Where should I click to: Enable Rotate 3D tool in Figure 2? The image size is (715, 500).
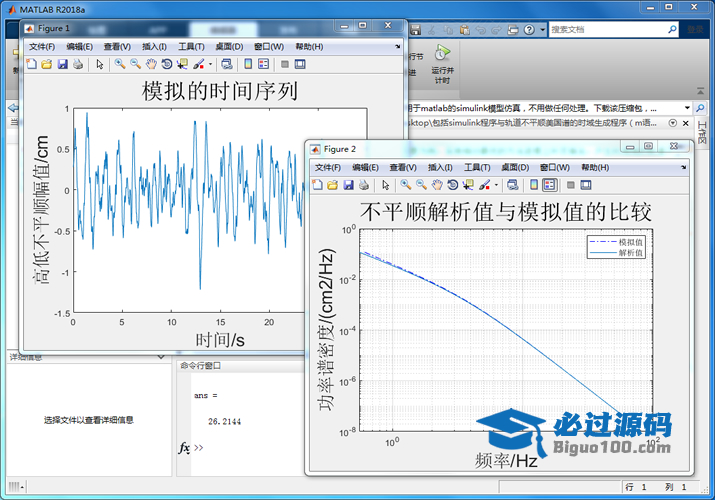coord(452,185)
